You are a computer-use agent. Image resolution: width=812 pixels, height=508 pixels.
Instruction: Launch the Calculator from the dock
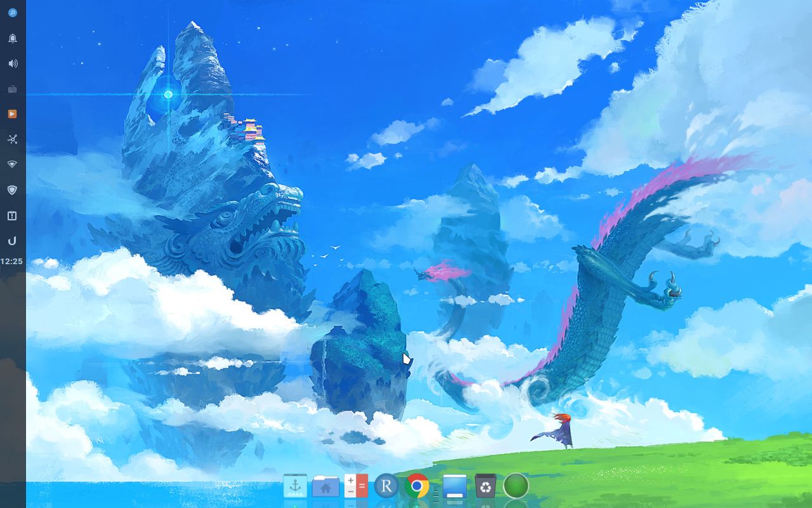pos(356,486)
